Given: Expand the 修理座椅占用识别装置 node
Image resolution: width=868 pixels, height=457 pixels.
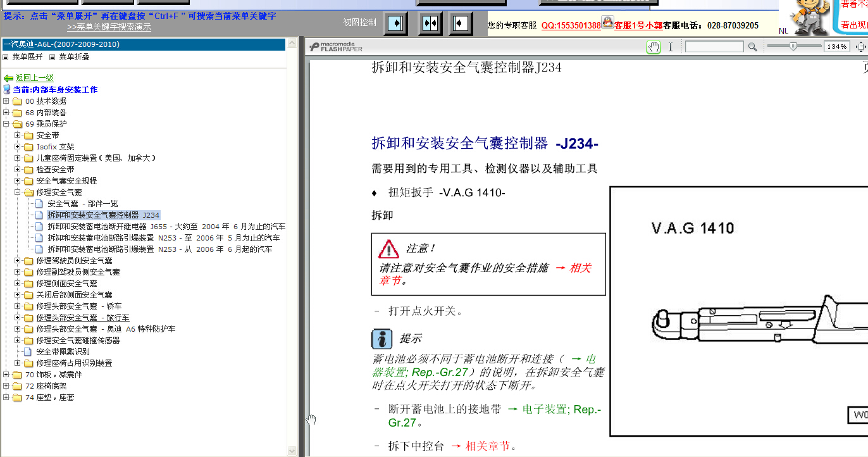Looking at the screenshot, I should tap(18, 363).
